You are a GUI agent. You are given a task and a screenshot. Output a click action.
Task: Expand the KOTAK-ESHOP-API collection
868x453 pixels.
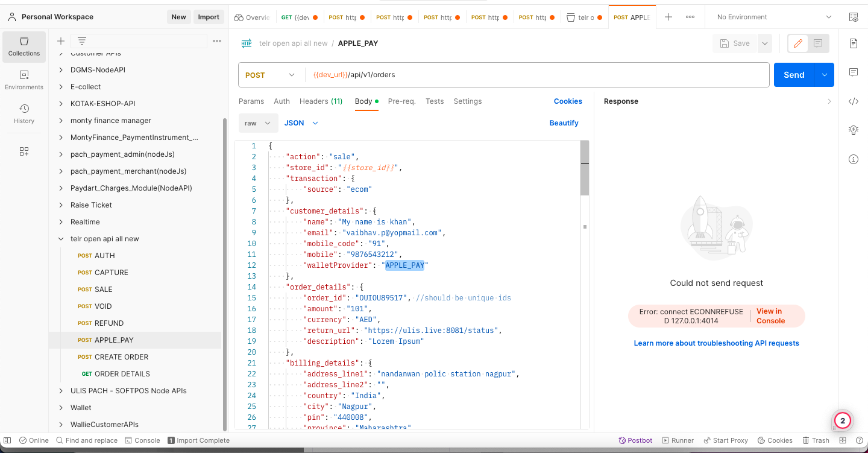[x=61, y=104]
